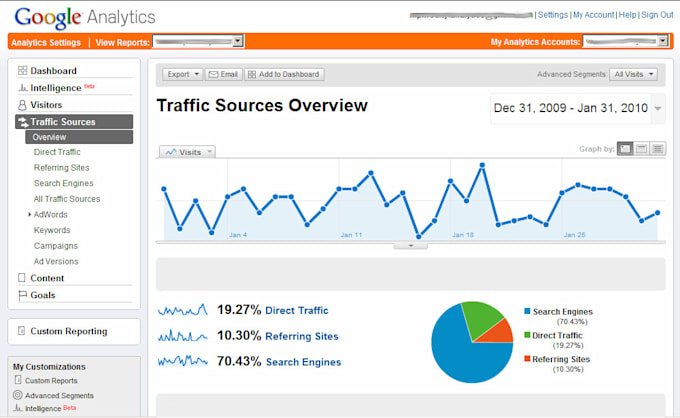
Task: Click the orange Referring Sites pie slice
Action: point(499,333)
